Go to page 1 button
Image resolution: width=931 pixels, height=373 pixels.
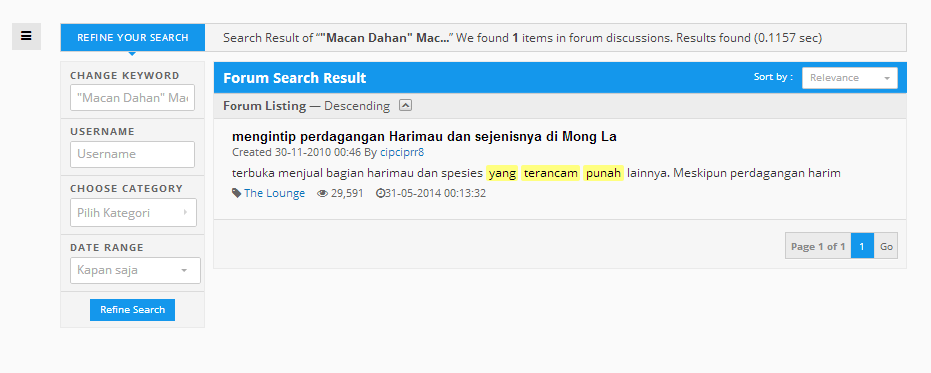(x=862, y=246)
